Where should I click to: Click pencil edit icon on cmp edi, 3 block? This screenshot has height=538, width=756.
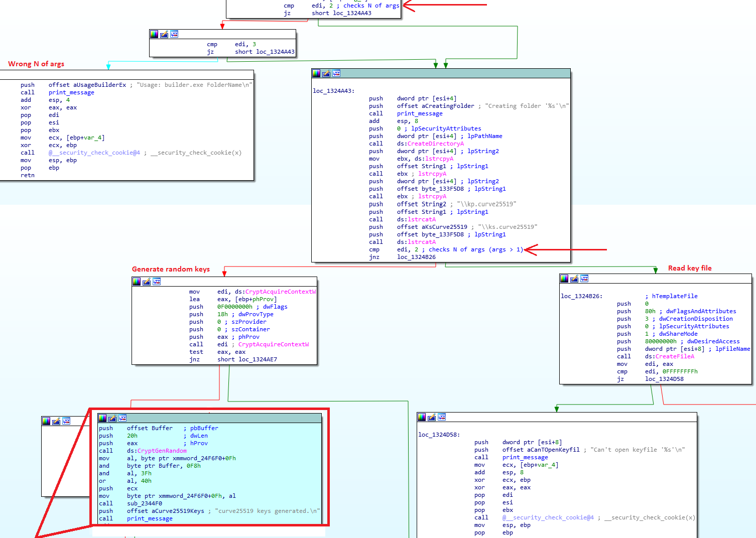point(164,34)
